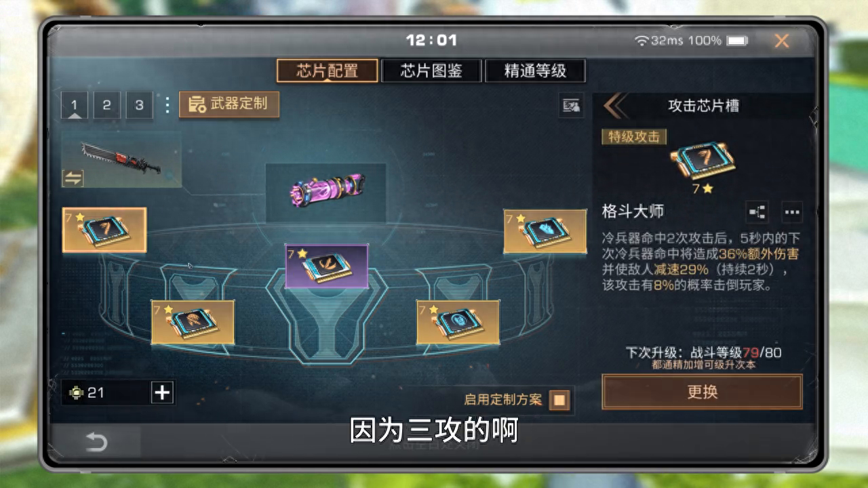Open the more options ellipsis beside 格斗大师
Screen dimensions: 868x488
click(x=791, y=212)
